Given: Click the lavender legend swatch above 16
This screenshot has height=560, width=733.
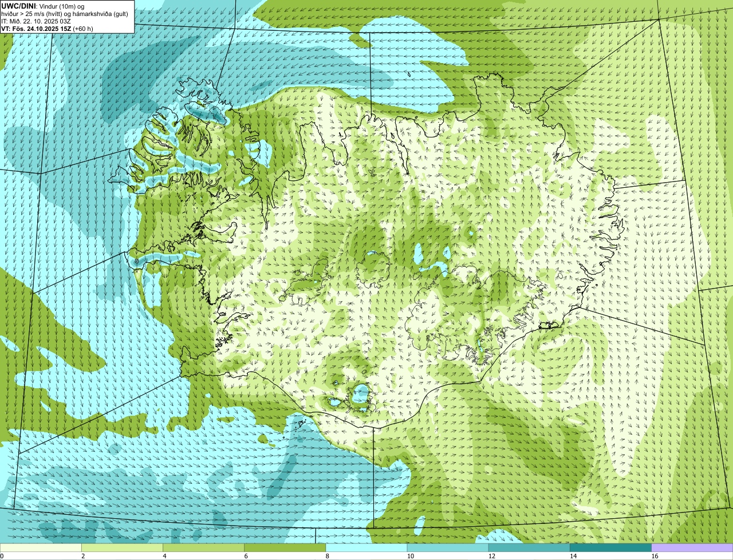Looking at the screenshot, I should tap(692, 548).
